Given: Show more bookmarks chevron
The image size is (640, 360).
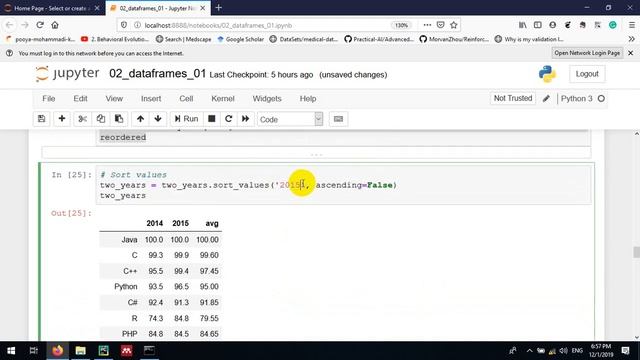Looking at the screenshot, I should 631,39.
